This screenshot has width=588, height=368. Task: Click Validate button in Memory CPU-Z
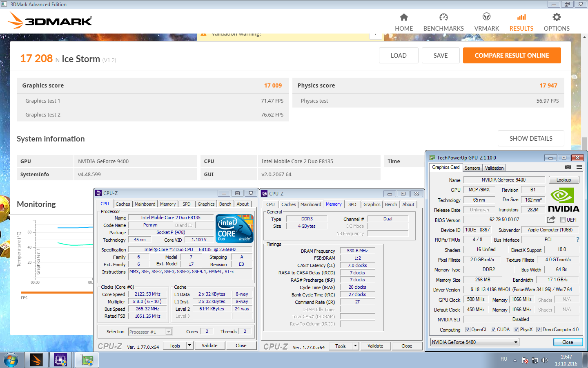click(375, 346)
